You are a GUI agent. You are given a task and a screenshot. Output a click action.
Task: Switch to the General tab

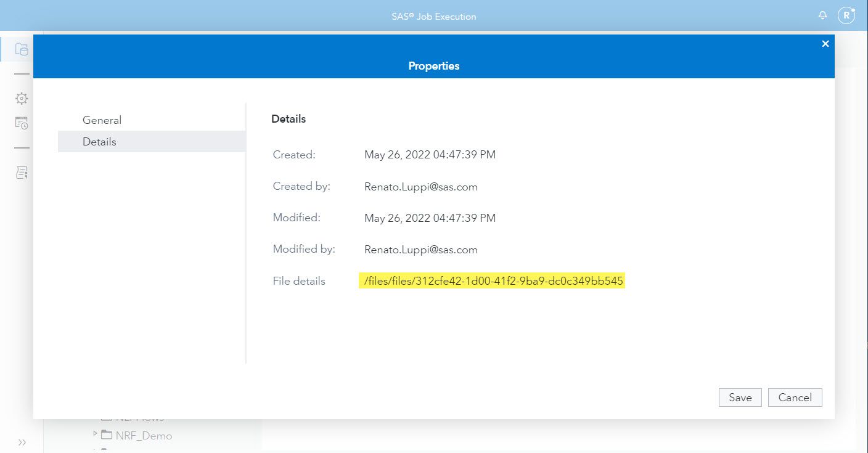coord(102,120)
